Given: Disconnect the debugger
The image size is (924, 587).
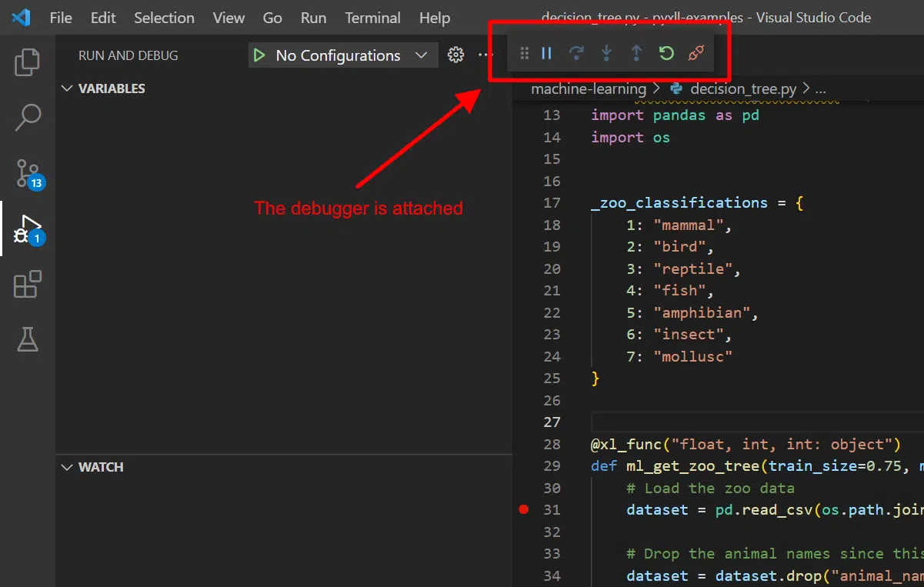Looking at the screenshot, I should (696, 53).
